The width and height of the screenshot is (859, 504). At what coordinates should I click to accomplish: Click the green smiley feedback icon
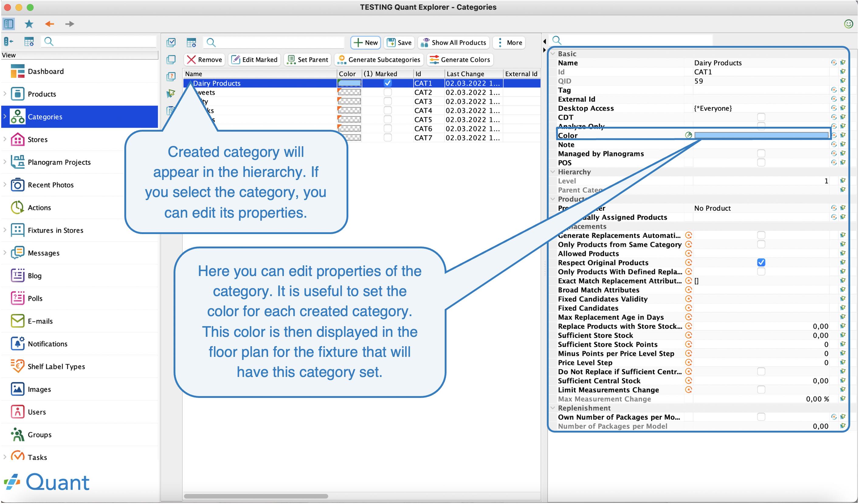point(848,23)
